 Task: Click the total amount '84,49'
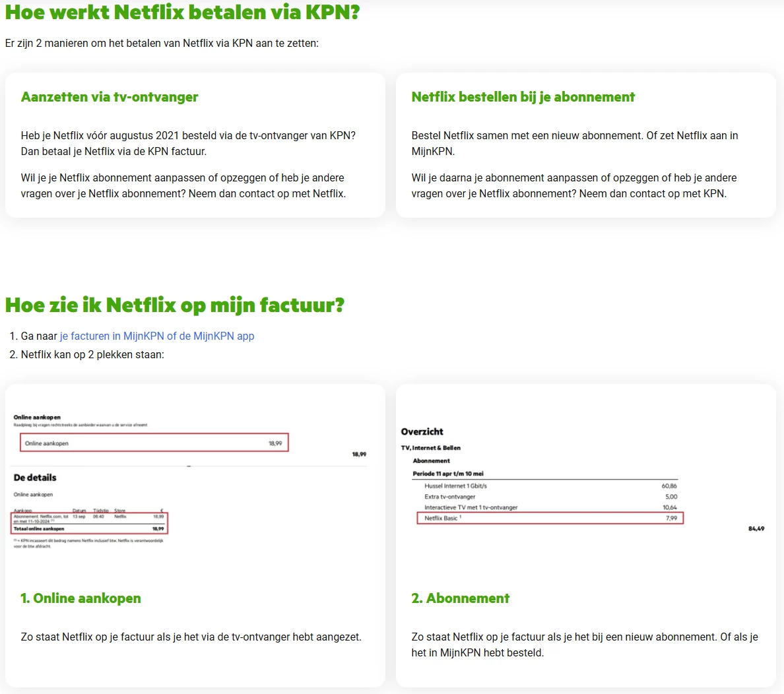point(756,528)
